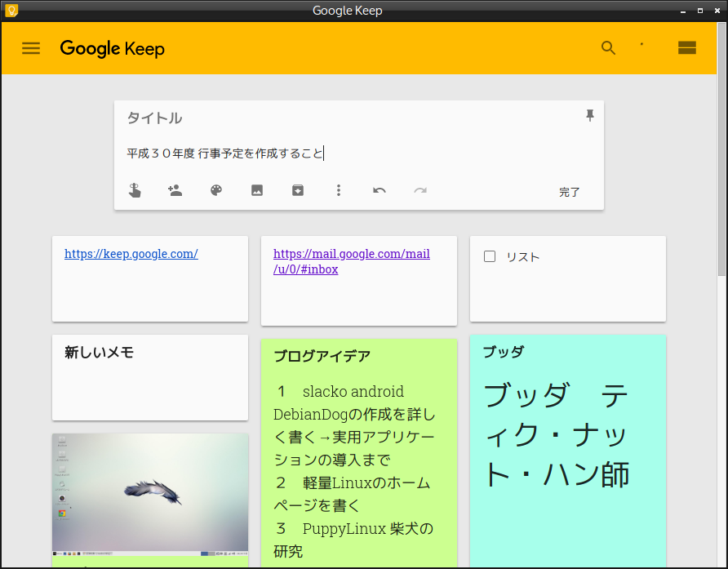Open the keep.google.com link
728x569 pixels.
point(131,254)
